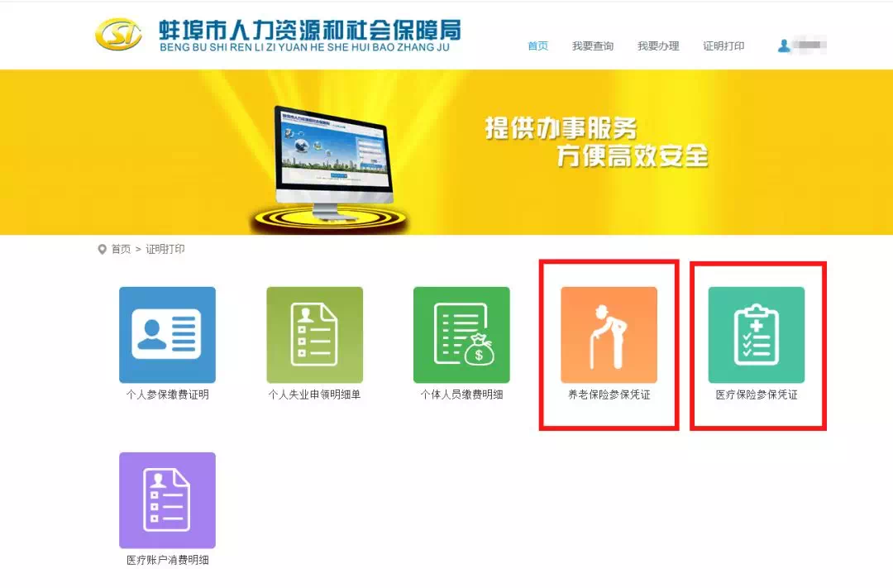The width and height of the screenshot is (893, 588).
Task: Go to the 首页 navigation tab
Action: [x=537, y=45]
